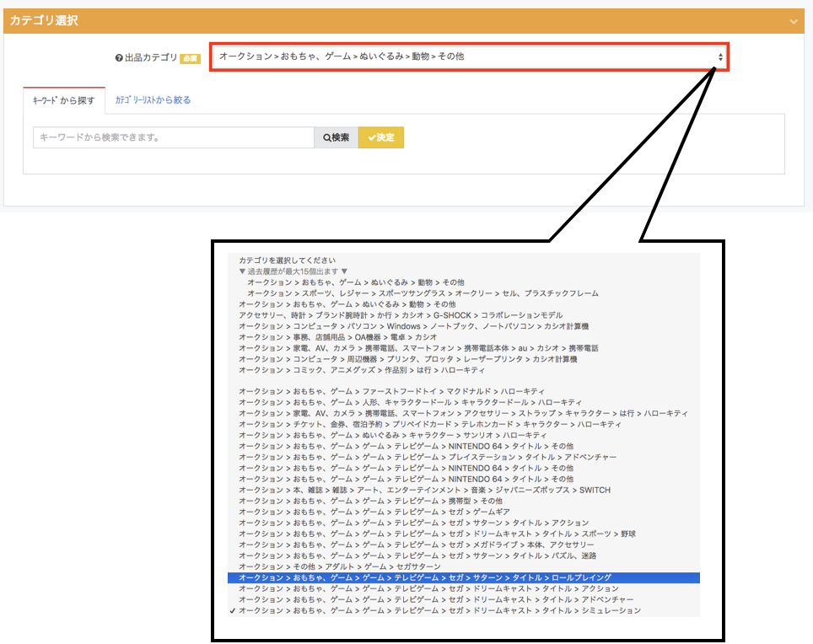
Task: Pick the オークリー セル、プラスチックフレーム category
Action: pos(423,293)
